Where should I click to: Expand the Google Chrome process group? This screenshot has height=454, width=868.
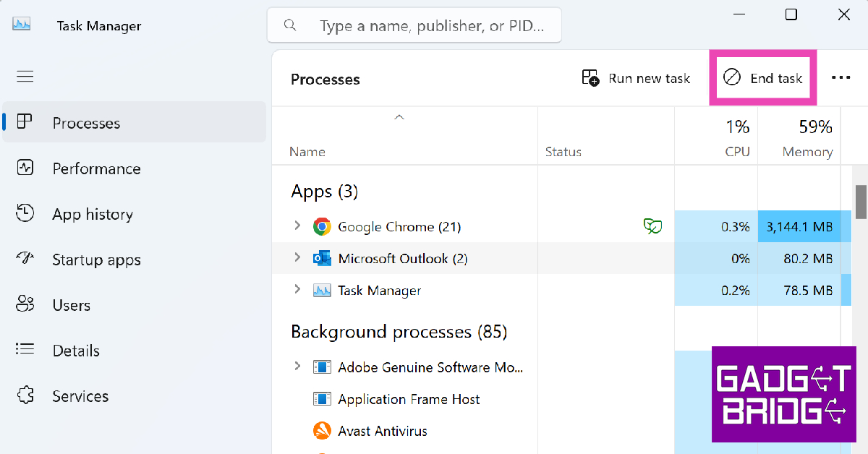click(x=297, y=226)
